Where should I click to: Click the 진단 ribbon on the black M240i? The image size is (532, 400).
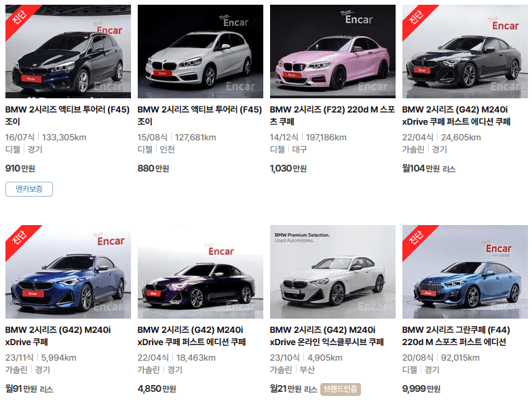pos(416,18)
